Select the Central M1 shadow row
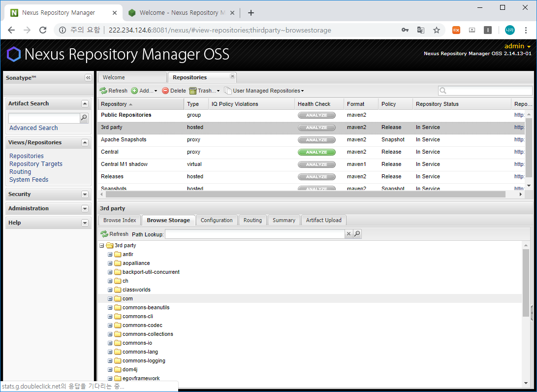The image size is (537, 392). [311, 164]
